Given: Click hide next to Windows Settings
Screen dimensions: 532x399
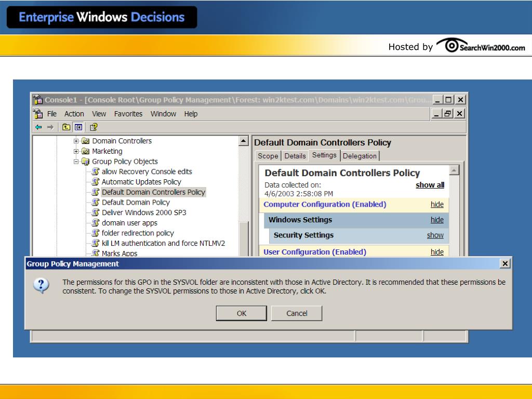Looking at the screenshot, I should click(437, 220).
